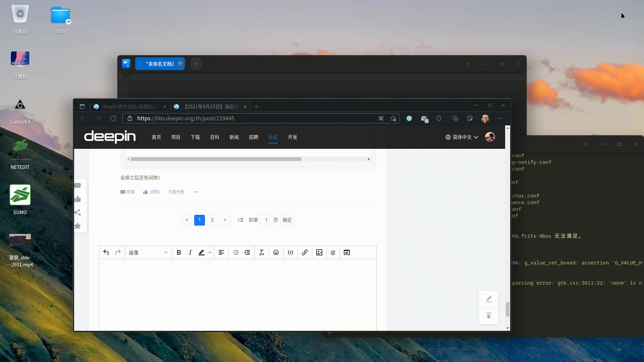Screen dimensions: 644x362
Task: Click the star favorite icon in sidebar
Action: coord(77,226)
